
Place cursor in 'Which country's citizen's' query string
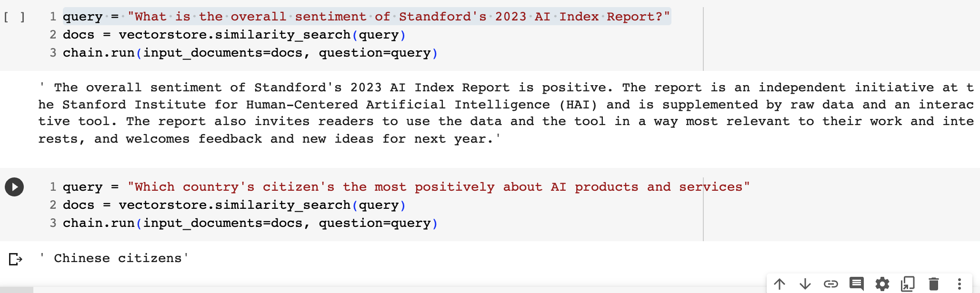[439, 187]
